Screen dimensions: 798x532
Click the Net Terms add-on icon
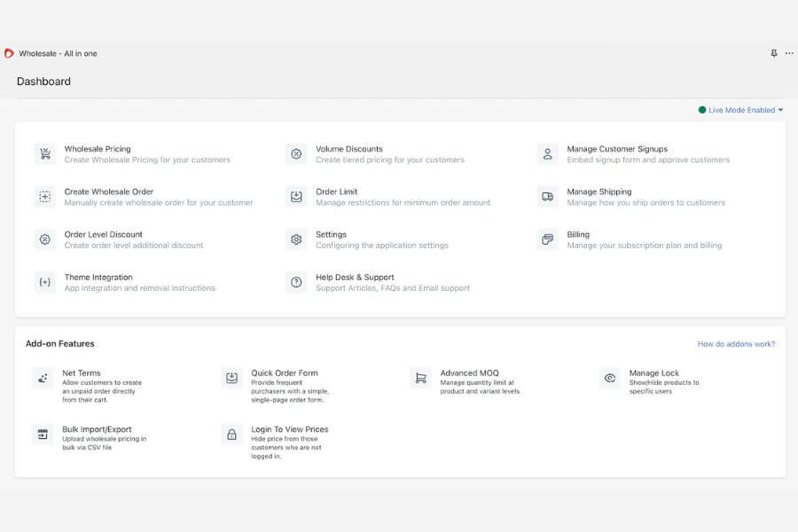[x=42, y=378]
